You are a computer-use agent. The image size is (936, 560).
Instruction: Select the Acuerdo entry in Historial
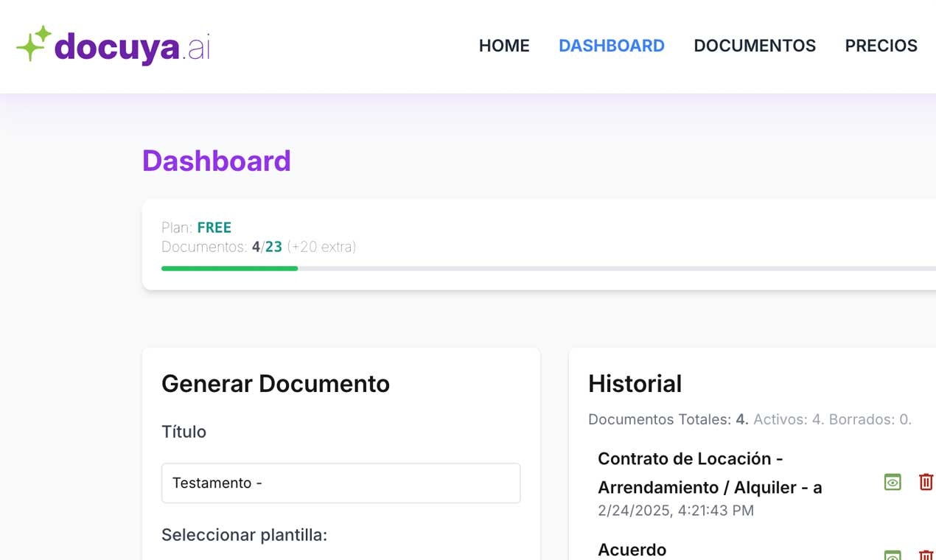[632, 550]
